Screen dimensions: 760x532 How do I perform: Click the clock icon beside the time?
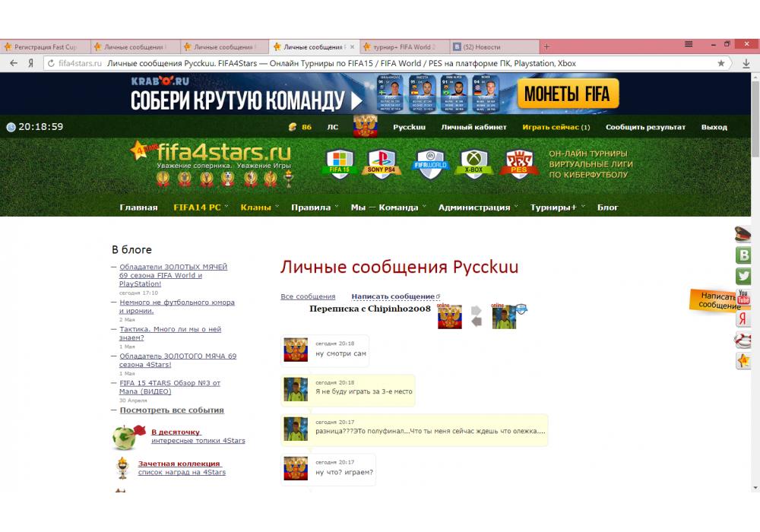point(11,127)
